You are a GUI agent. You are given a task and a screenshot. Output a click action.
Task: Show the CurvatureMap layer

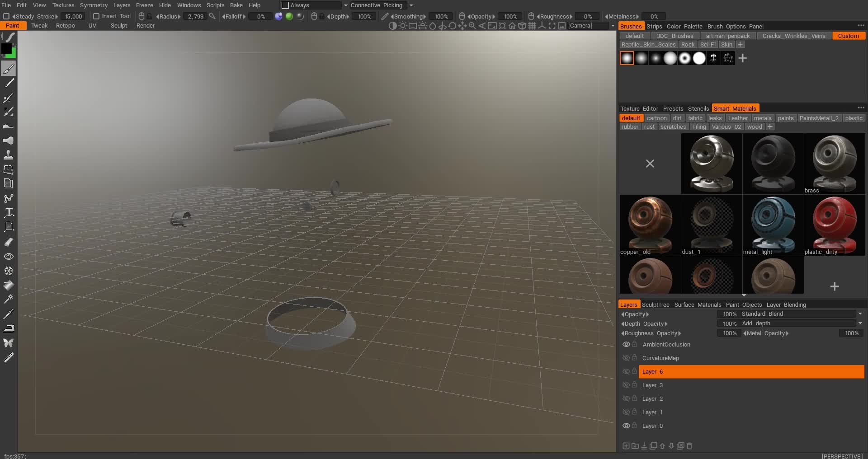coord(626,358)
